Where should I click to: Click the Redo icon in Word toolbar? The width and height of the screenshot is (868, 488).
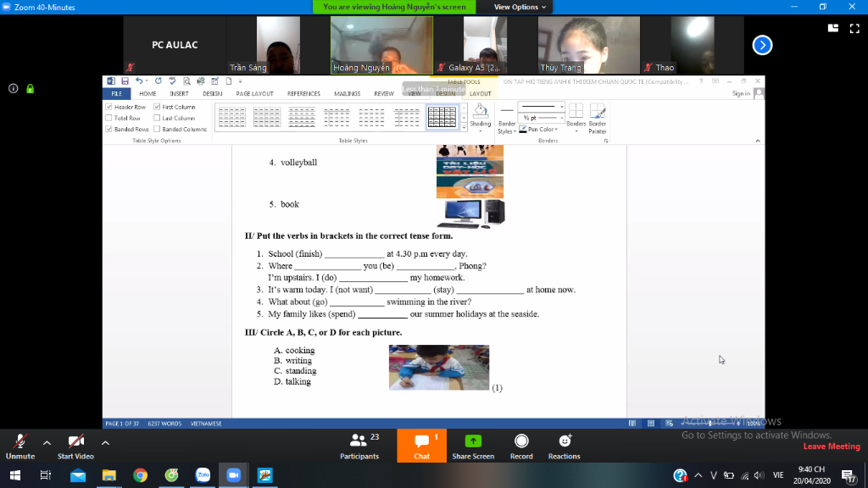coord(159,81)
